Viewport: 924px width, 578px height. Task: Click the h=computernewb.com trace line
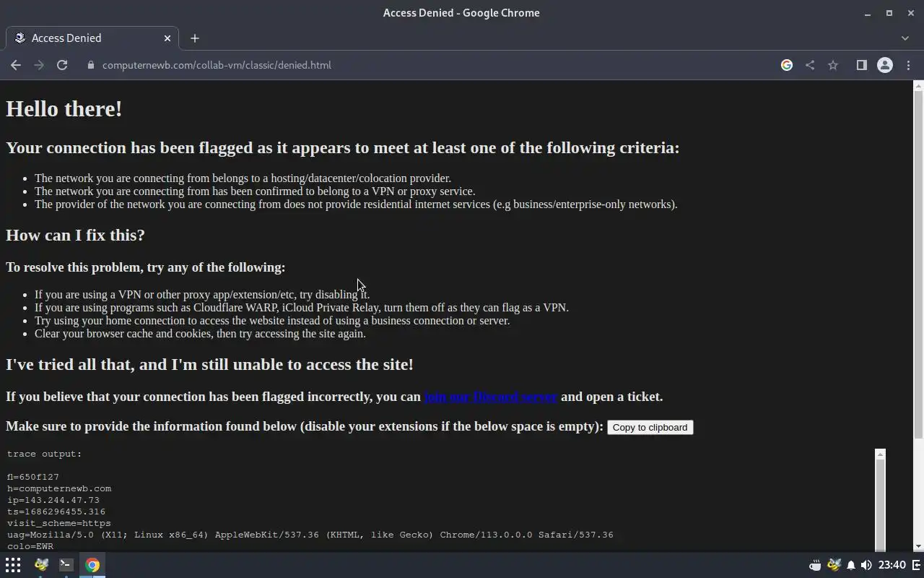(x=59, y=488)
